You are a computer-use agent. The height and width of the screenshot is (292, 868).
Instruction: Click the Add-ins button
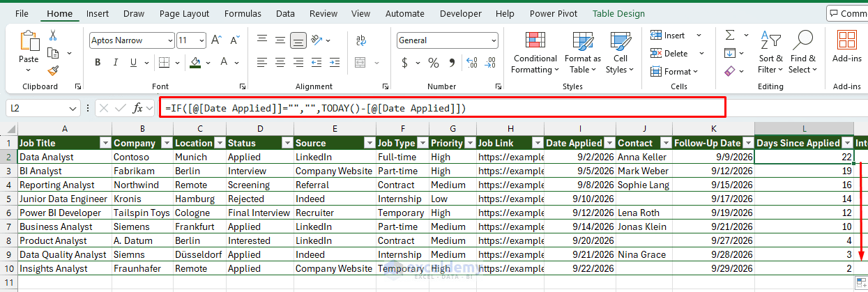tap(847, 47)
